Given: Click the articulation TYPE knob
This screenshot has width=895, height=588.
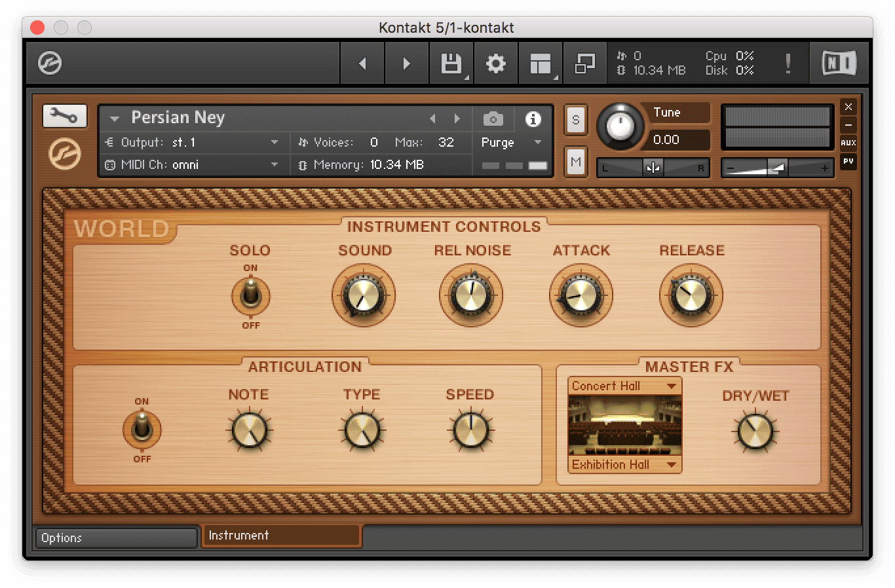Looking at the screenshot, I should 362,430.
